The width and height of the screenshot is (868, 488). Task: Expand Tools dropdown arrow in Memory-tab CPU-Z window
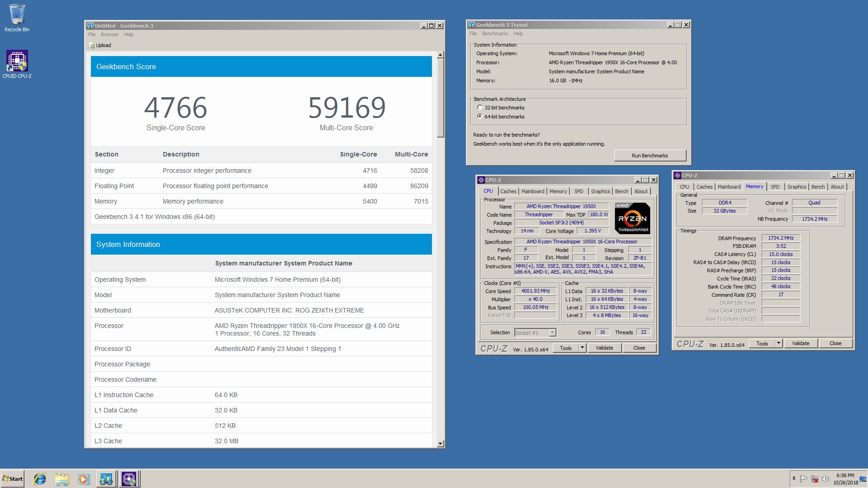[778, 343]
